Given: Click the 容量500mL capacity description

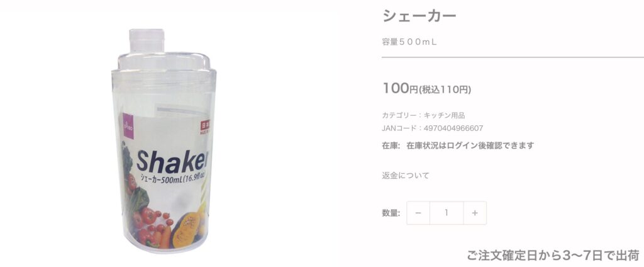Looking at the screenshot, I should 409,42.
